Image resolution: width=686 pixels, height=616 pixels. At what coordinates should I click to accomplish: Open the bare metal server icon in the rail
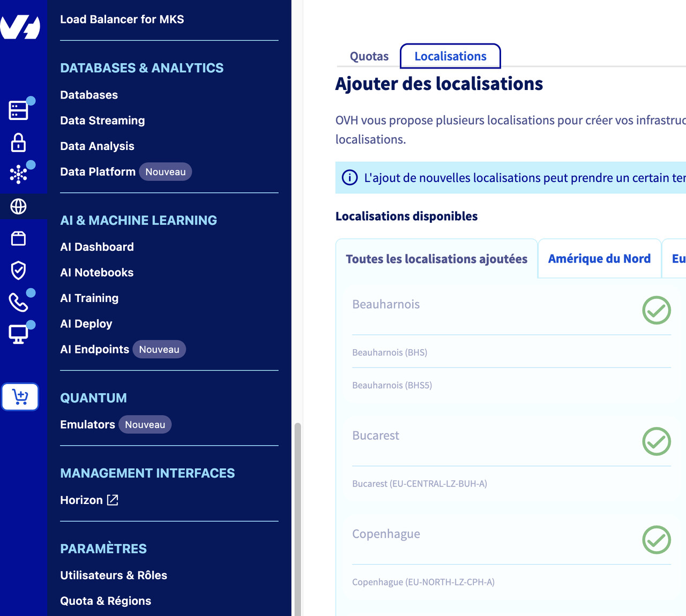coord(19,110)
